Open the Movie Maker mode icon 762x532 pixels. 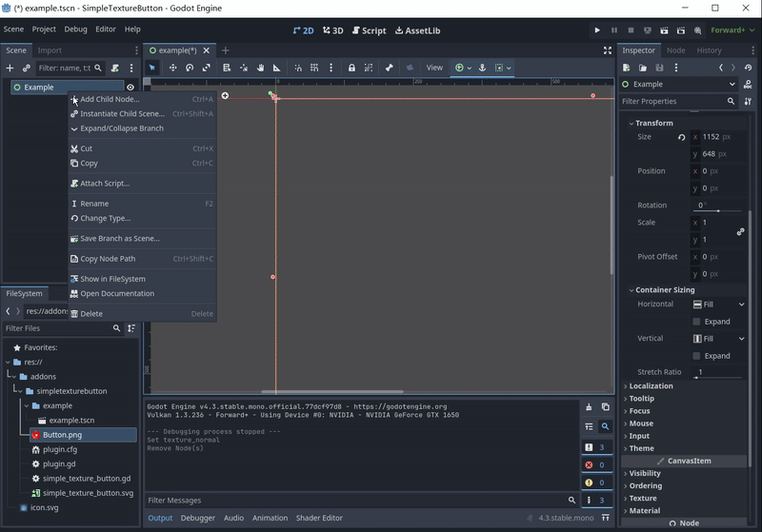pyautogui.click(x=697, y=30)
